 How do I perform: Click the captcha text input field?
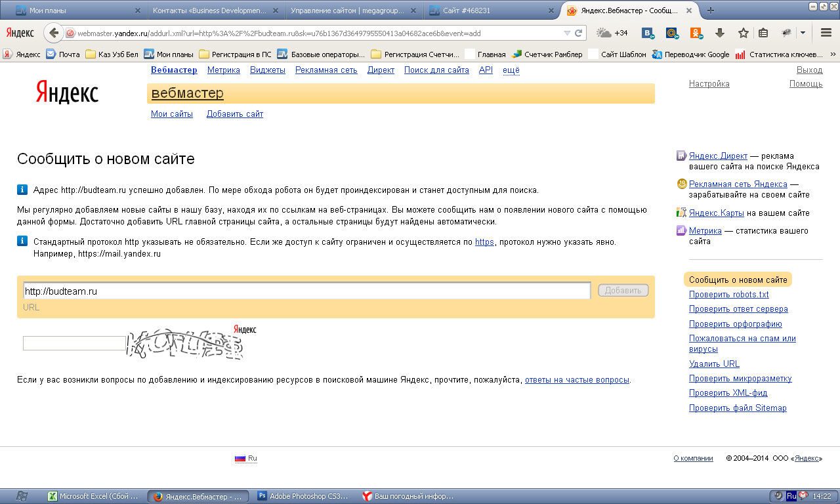(74, 343)
